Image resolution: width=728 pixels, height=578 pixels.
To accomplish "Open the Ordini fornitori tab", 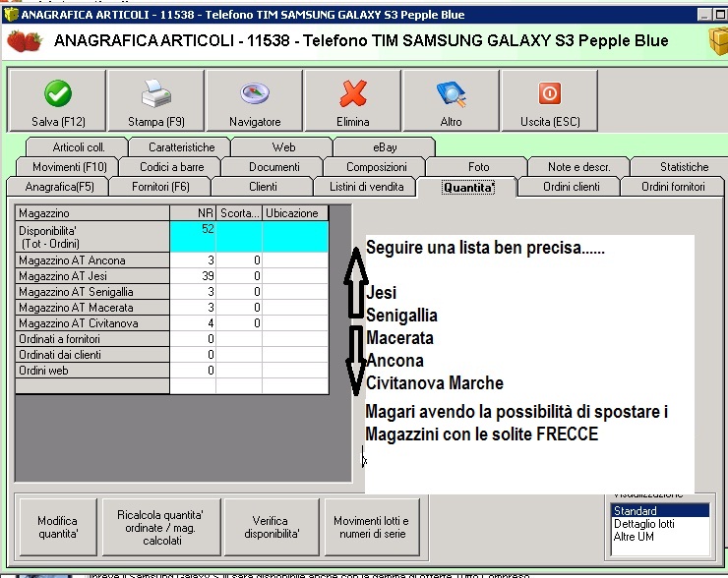I will 673,187.
